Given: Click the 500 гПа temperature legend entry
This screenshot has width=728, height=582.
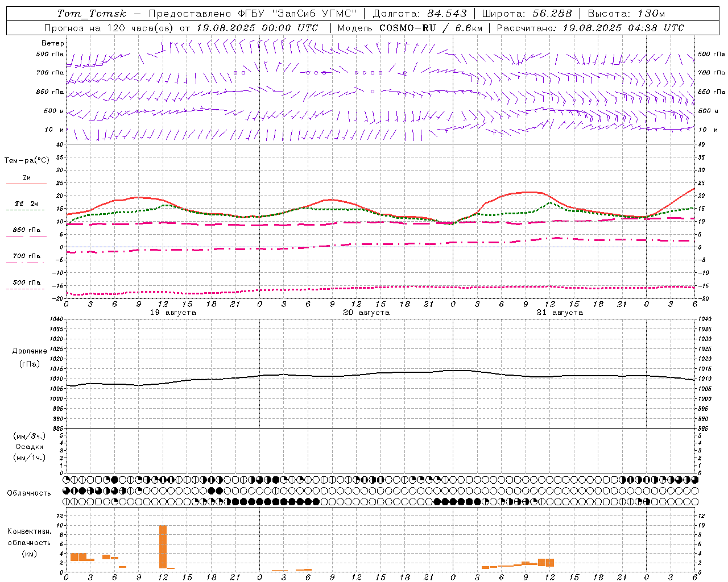Looking at the screenshot, I should click(x=26, y=284).
